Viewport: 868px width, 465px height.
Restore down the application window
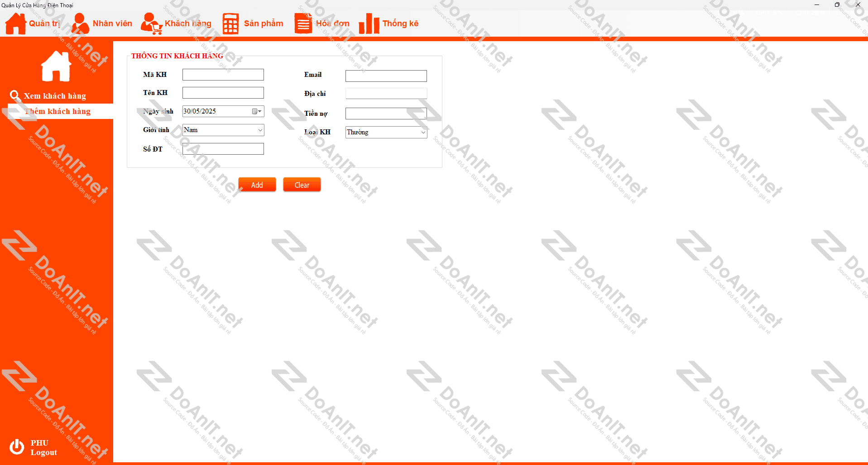point(837,5)
